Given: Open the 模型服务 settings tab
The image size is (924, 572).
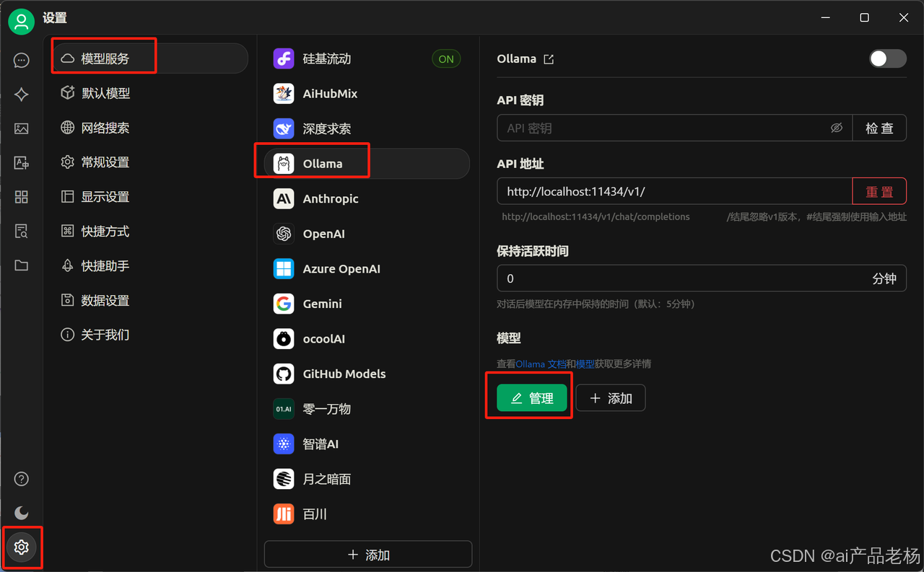Looking at the screenshot, I should point(150,58).
